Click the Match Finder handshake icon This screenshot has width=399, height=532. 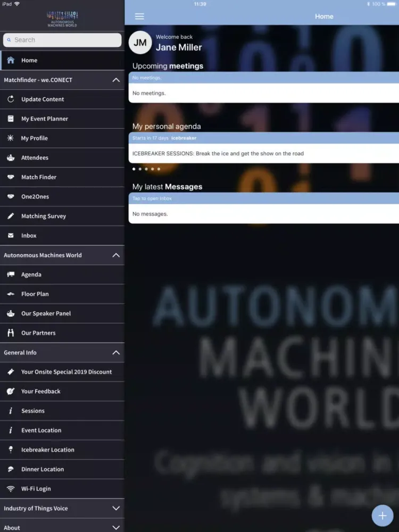tap(11, 177)
